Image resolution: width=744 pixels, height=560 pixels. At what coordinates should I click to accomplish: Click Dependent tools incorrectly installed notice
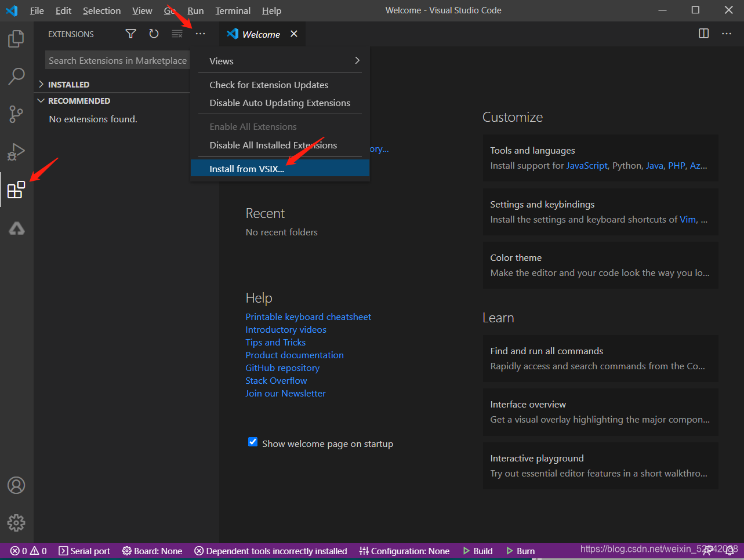[x=271, y=551]
